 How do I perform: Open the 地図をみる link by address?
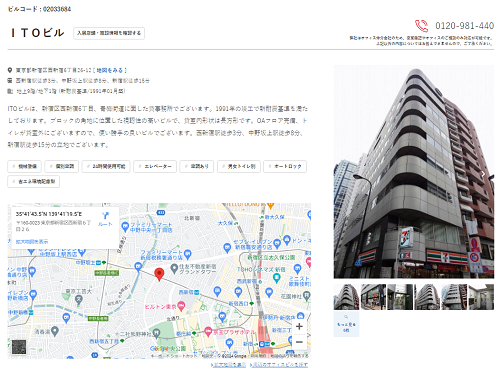tap(111, 70)
